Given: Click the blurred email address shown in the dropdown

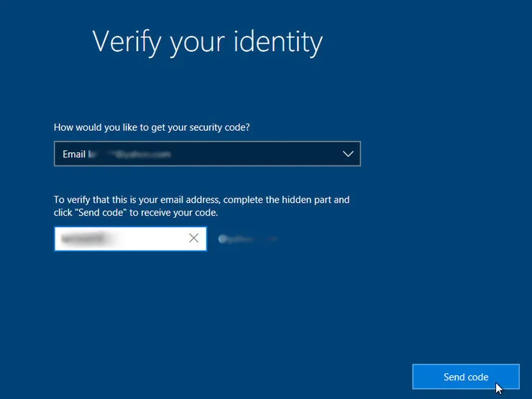Looking at the screenshot, I should pyautogui.click(x=129, y=155).
